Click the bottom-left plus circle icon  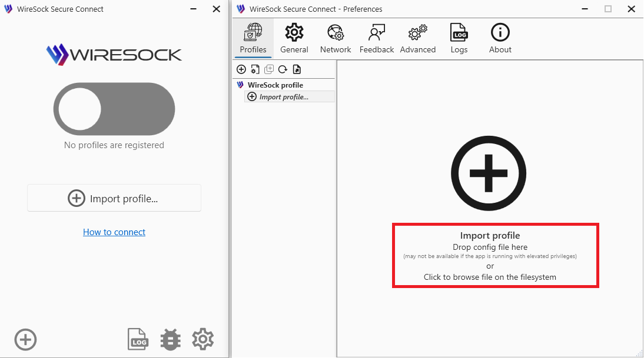click(x=25, y=339)
